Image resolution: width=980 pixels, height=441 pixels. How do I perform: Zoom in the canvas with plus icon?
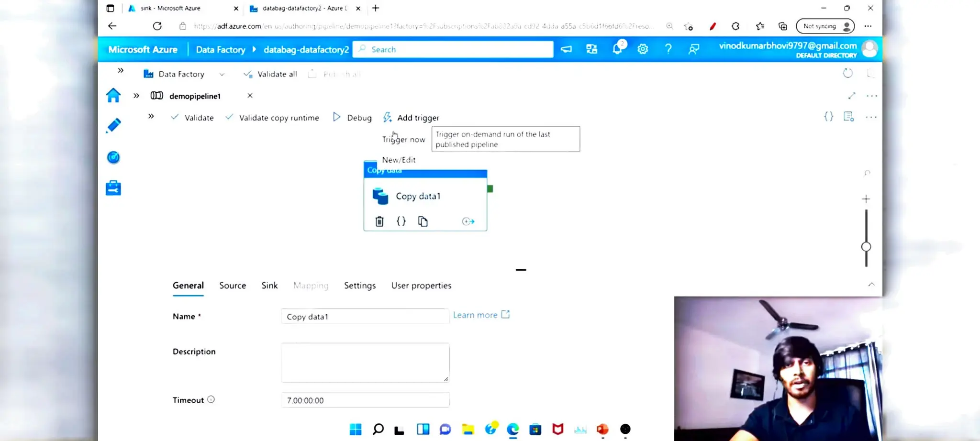pos(866,198)
